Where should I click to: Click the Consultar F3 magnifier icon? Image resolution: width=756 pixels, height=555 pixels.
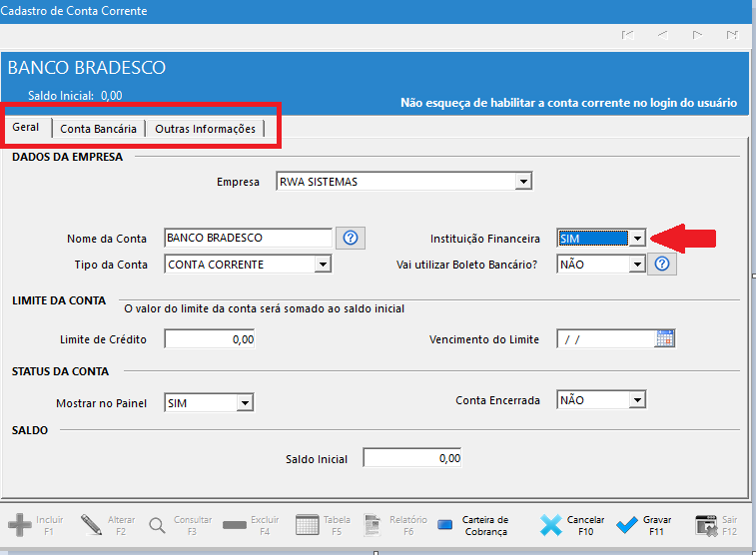tap(157, 525)
